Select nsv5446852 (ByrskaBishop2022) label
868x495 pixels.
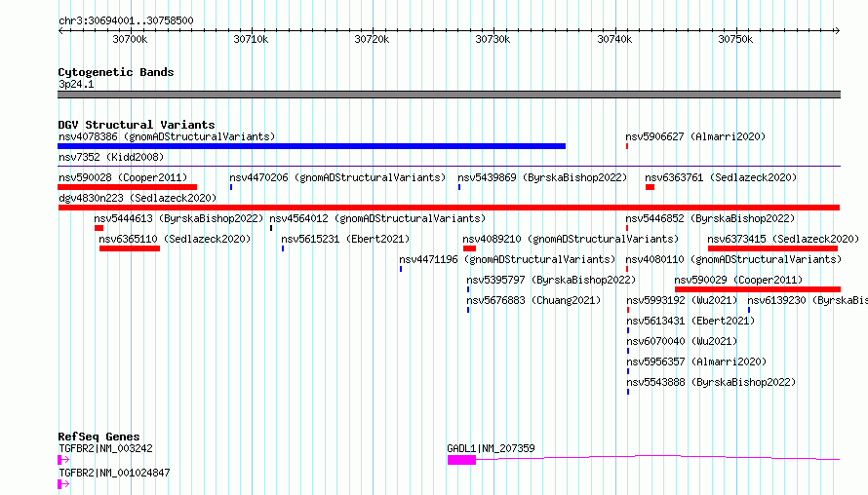click(x=710, y=218)
